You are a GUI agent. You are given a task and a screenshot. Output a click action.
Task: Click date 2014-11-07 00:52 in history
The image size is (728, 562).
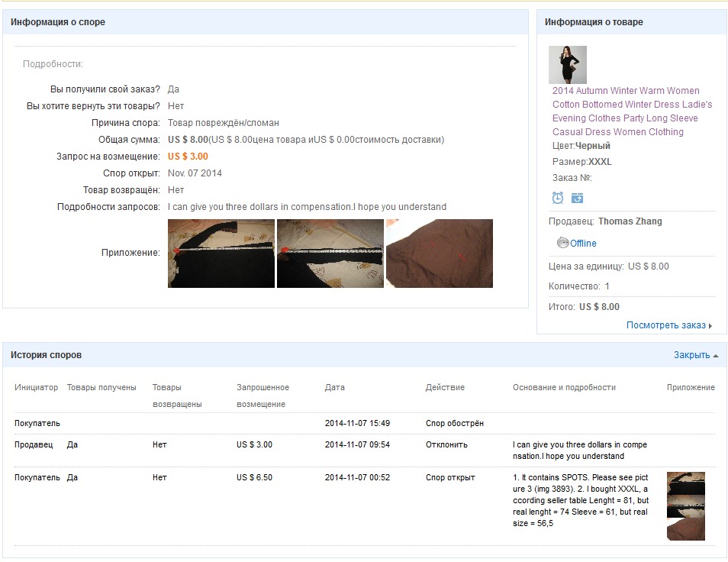point(357,477)
